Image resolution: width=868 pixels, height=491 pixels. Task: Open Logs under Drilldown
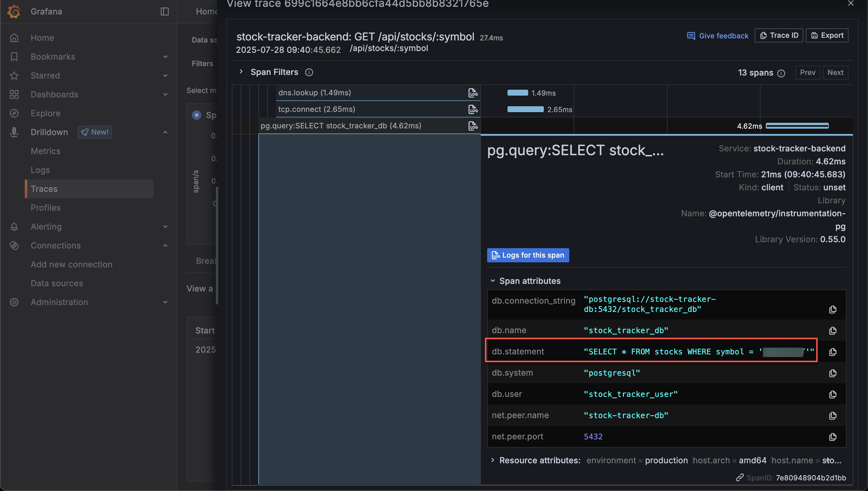click(40, 170)
